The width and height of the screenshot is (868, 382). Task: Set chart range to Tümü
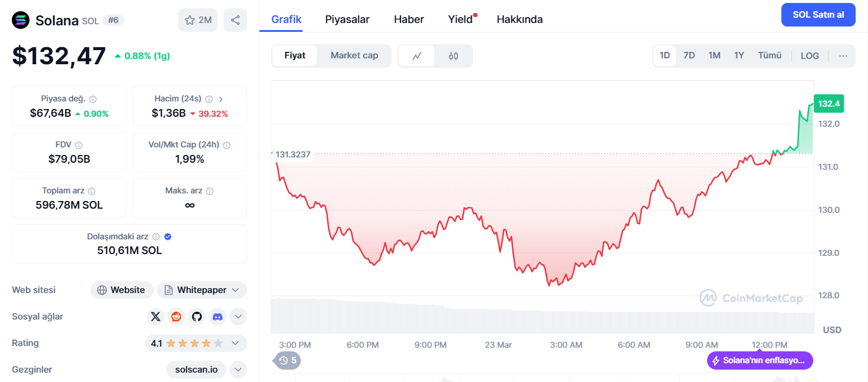coord(770,55)
